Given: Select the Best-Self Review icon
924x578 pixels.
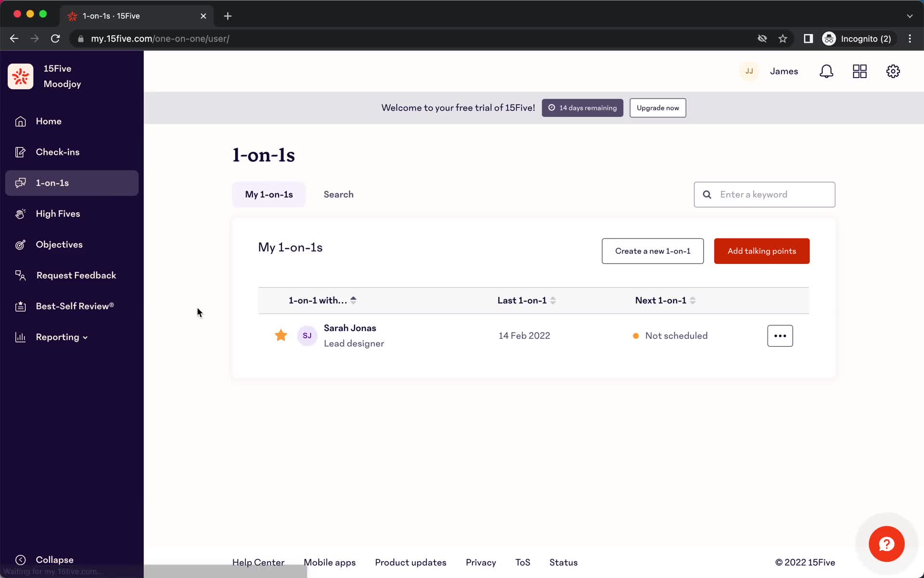Looking at the screenshot, I should (20, 306).
